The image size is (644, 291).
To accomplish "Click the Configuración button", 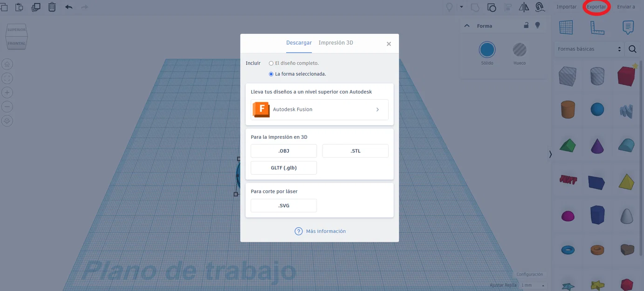I will pyautogui.click(x=530, y=275).
